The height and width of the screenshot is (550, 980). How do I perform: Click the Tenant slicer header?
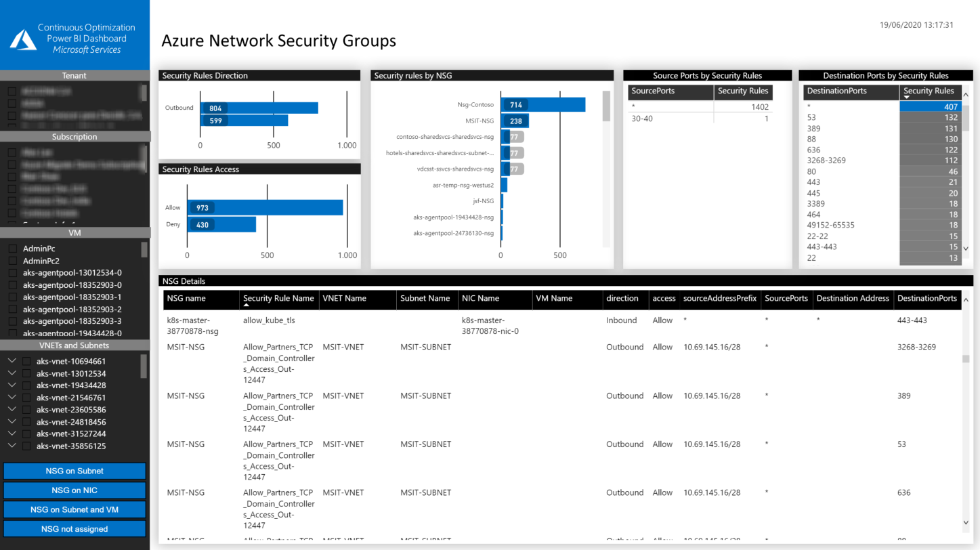(x=74, y=76)
